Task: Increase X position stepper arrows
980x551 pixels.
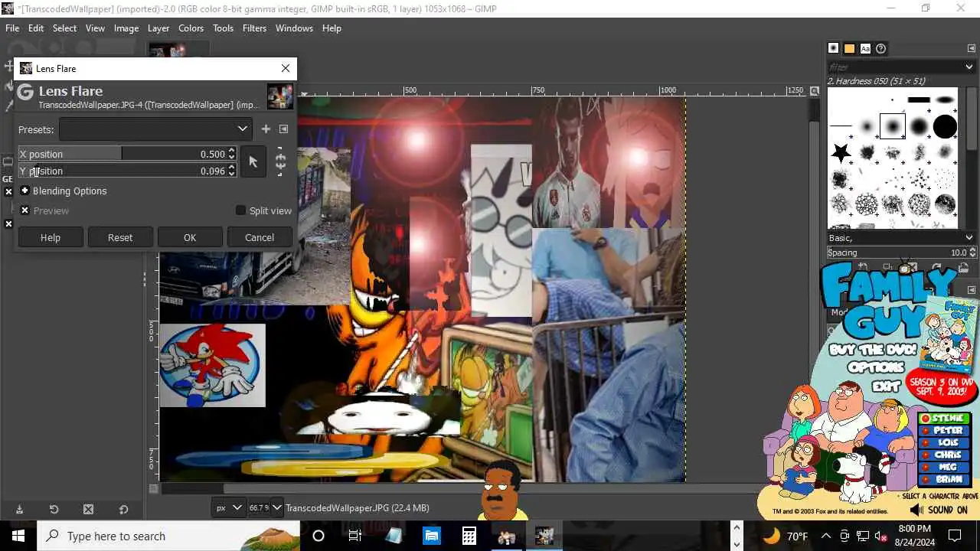Action: [x=232, y=154]
